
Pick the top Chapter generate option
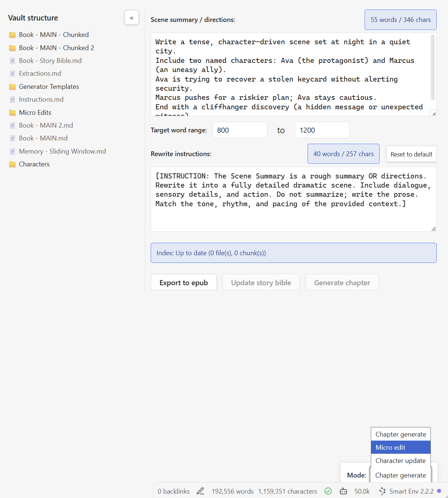point(400,434)
